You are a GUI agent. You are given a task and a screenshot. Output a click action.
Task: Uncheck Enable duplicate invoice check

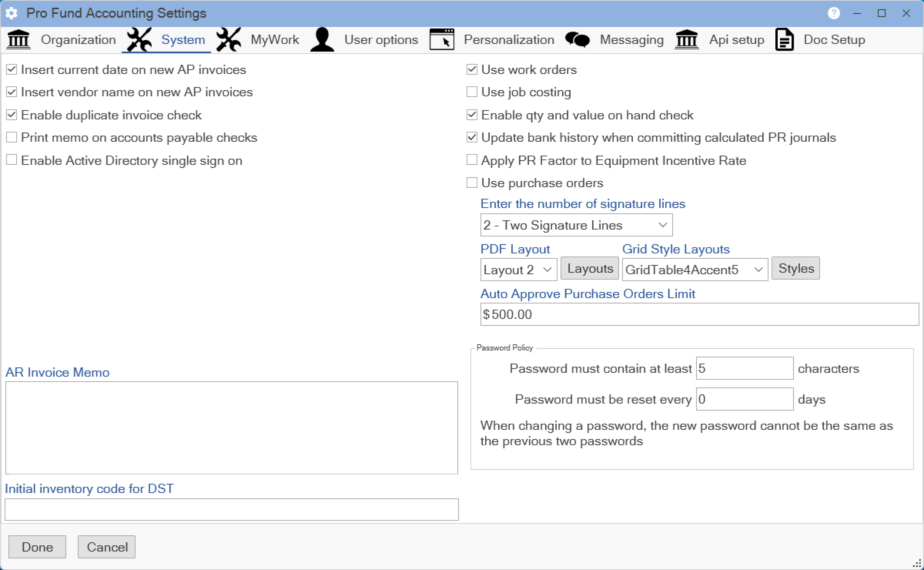tap(12, 115)
